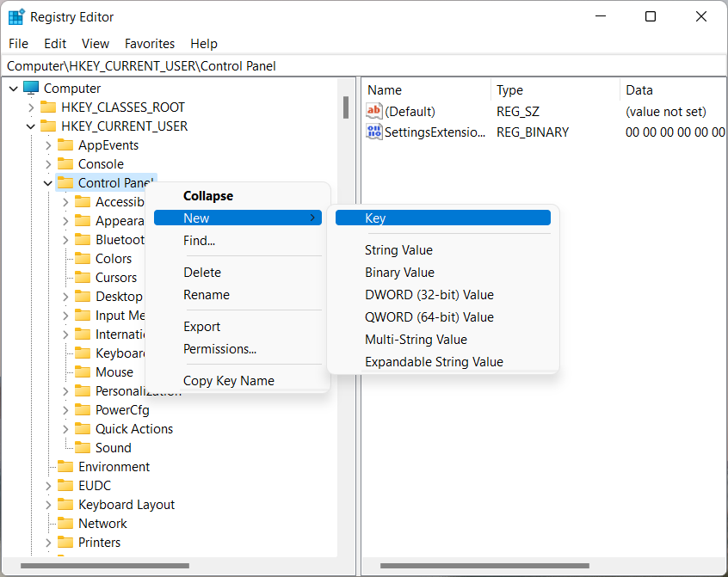The width and height of the screenshot is (728, 577).
Task: Expand the Desktop key chevron
Action: (65, 297)
